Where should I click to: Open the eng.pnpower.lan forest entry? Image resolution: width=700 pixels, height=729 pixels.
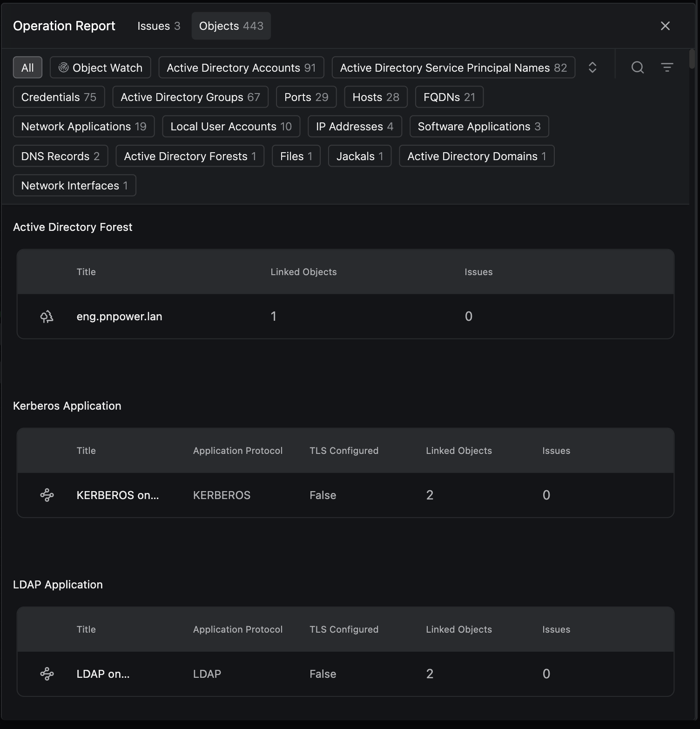[x=119, y=317]
